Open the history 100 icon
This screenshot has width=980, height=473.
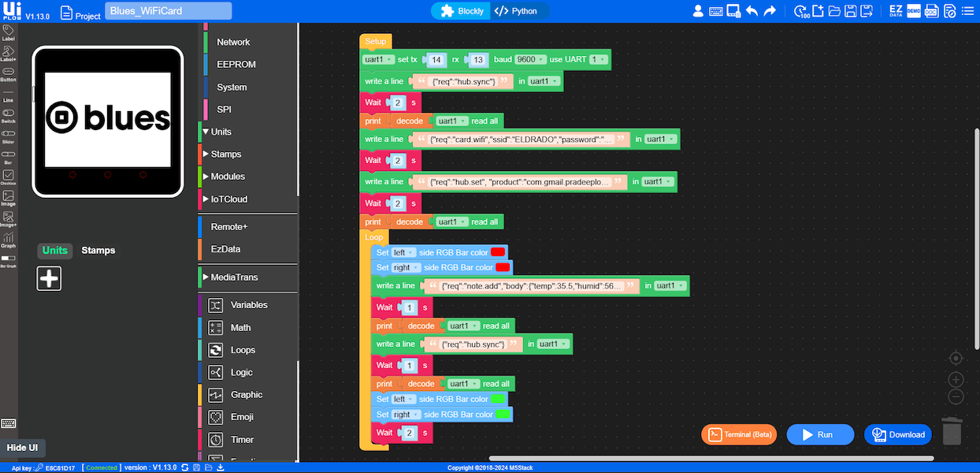click(801, 11)
